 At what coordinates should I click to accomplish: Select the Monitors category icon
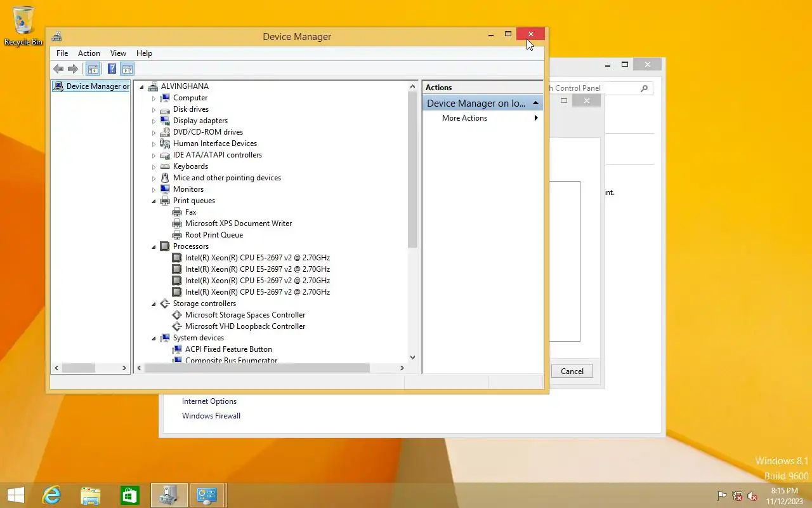[165, 189]
